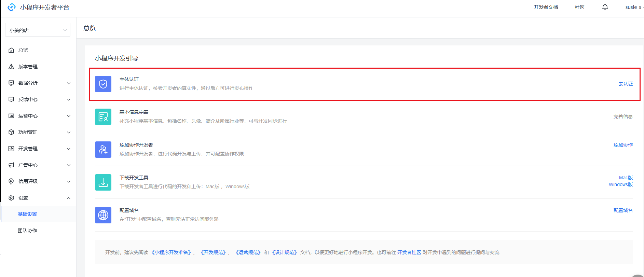The width and height of the screenshot is (644, 277).
Task: Open 版本管理 in the sidebar
Action: click(x=28, y=67)
